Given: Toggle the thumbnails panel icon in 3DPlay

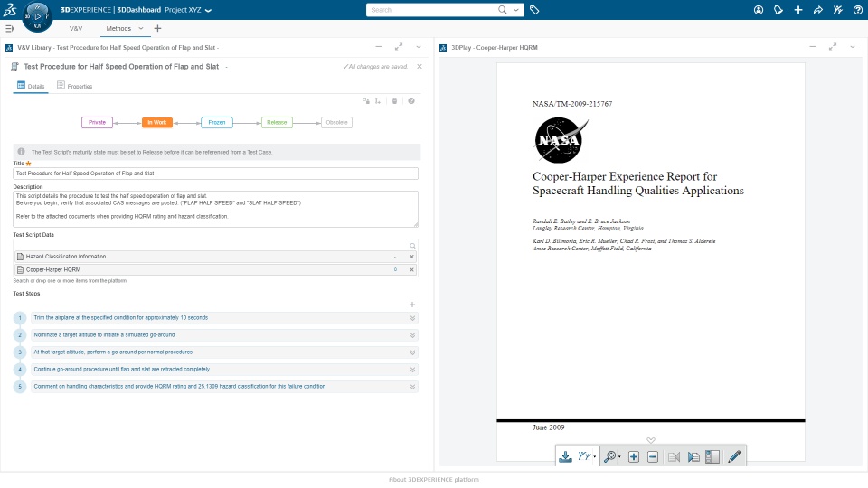Looking at the screenshot, I should pyautogui.click(x=712, y=456).
